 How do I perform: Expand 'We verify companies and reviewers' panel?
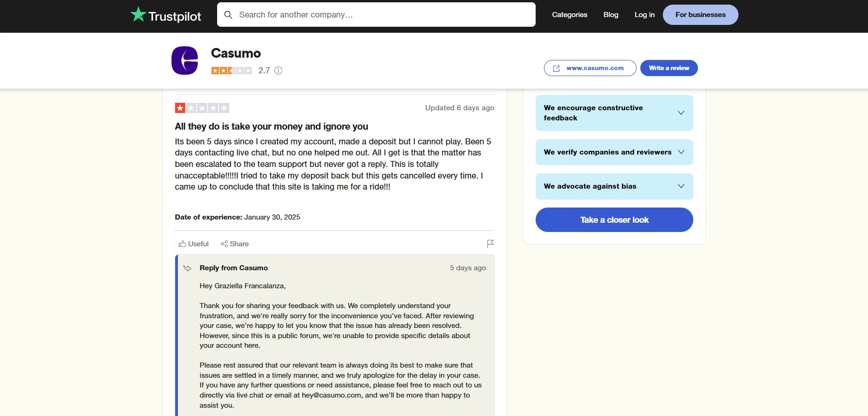[x=614, y=152]
